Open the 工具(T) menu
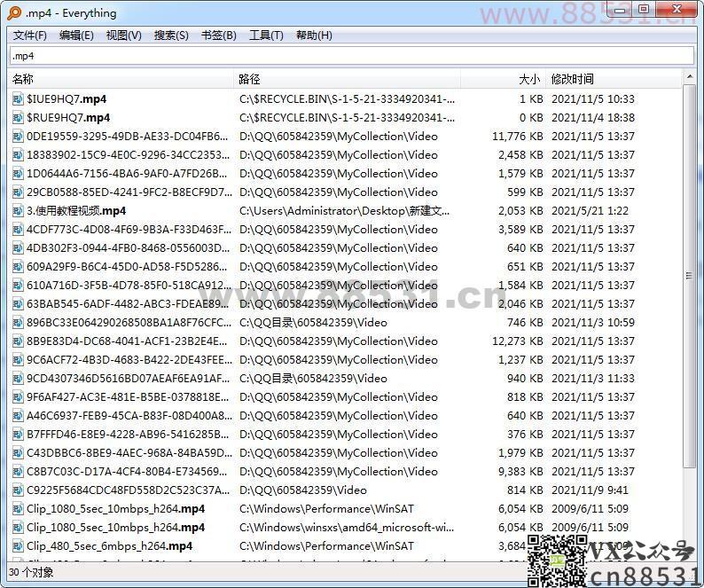The image size is (704, 588). 266,35
